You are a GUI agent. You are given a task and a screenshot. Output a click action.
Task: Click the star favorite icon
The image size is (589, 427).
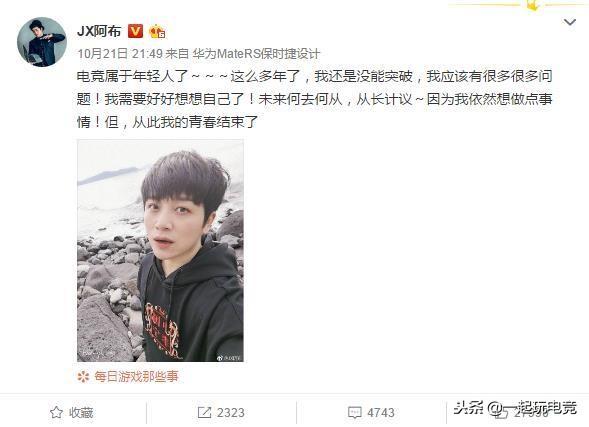(x=56, y=412)
